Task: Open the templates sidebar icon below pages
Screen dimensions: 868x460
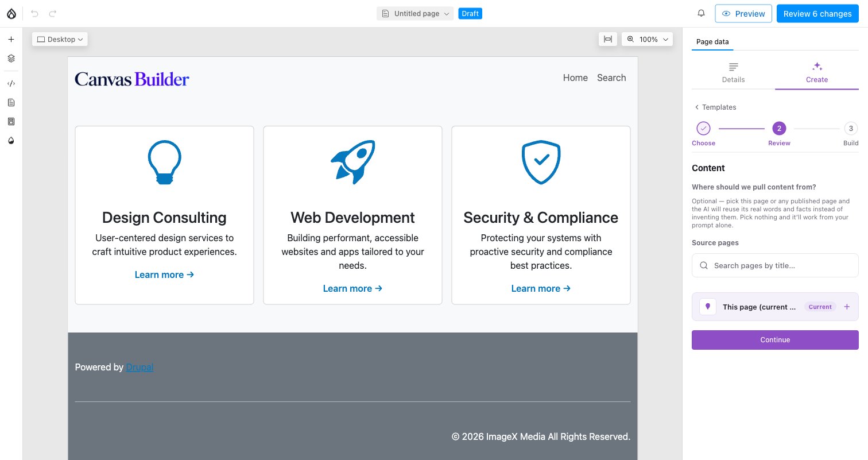Action: coord(11,122)
